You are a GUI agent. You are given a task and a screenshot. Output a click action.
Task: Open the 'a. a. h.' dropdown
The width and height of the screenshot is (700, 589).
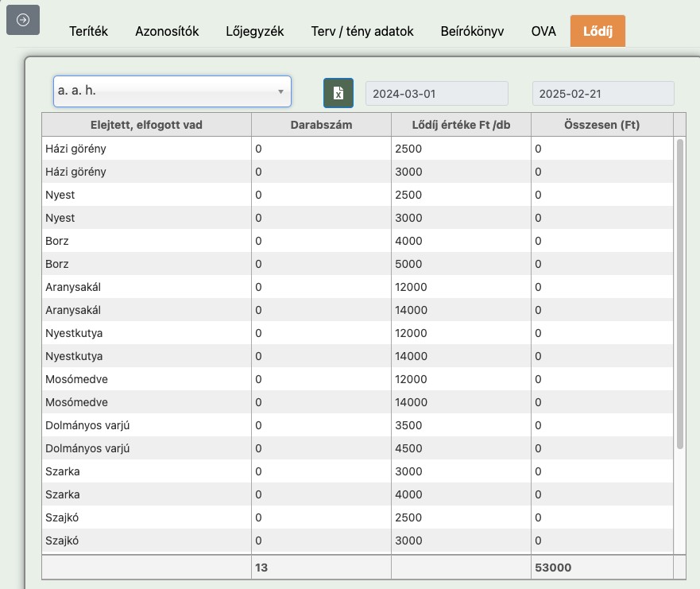pos(172,91)
